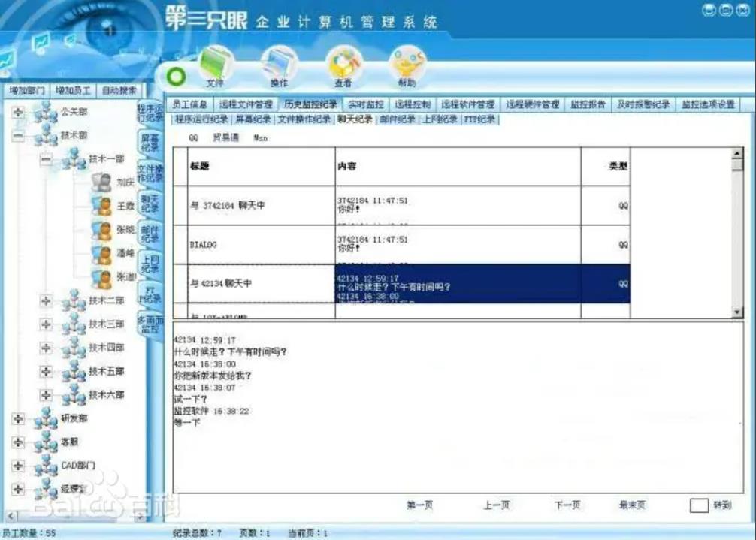Viewport: 756px width, 540px height.
Task: Select the CAD部门 department icon
Action: point(46,465)
